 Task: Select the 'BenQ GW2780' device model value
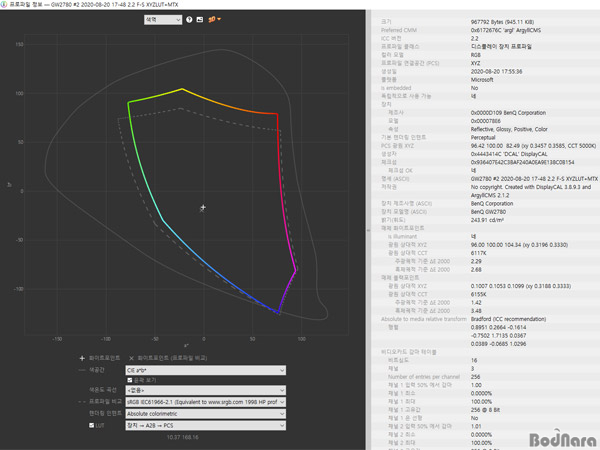pos(488,212)
